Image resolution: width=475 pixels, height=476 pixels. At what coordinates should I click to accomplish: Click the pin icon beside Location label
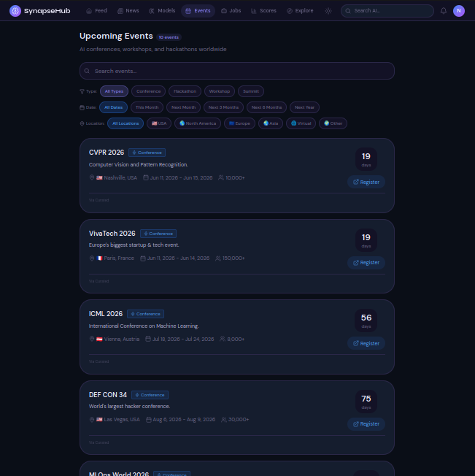click(82, 123)
